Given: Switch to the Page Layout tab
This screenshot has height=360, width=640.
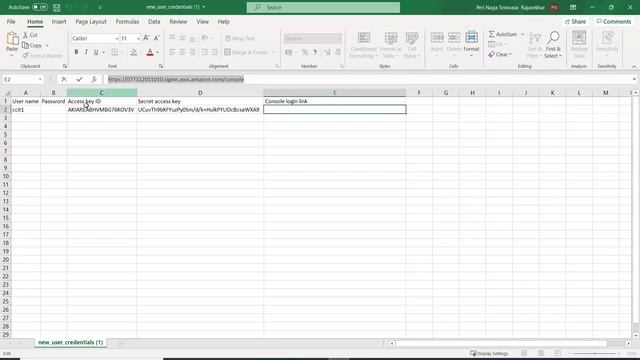Looking at the screenshot, I should [91, 22].
